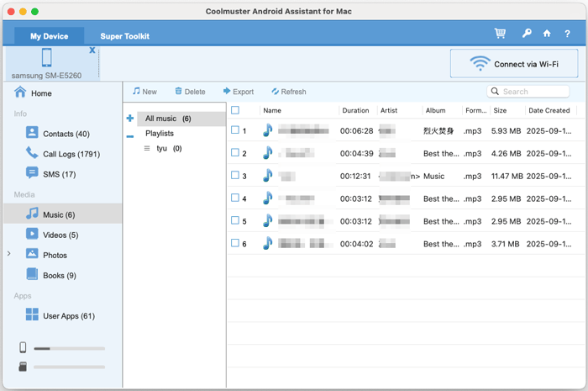The width and height of the screenshot is (588, 391).
Task: Select All music (6) list
Action: click(181, 119)
